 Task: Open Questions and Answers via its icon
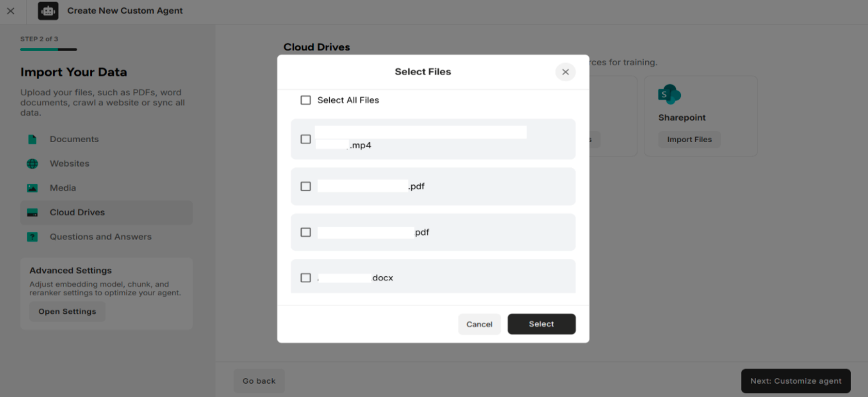coord(32,237)
